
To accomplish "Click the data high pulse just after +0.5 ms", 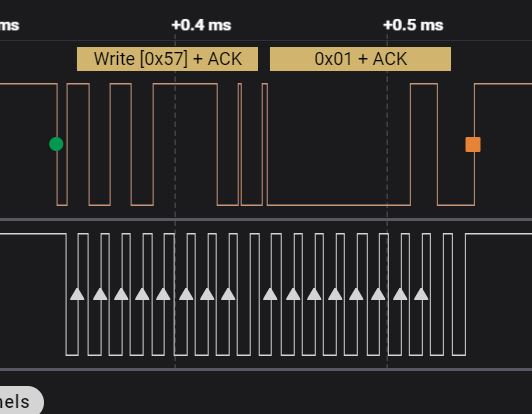I will (x=424, y=144).
